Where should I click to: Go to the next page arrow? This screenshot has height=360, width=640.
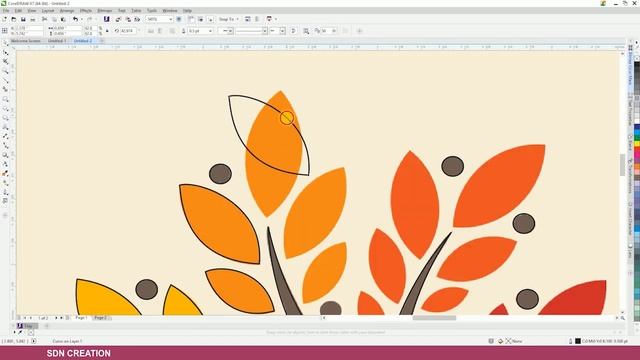56,318
